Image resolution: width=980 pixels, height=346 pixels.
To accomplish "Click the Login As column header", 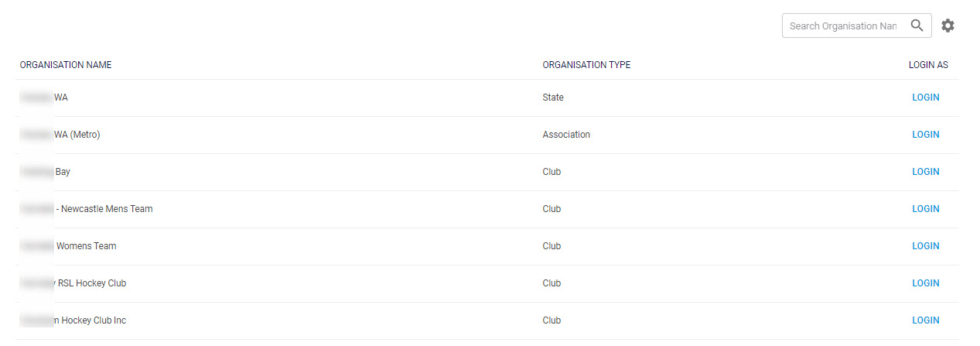I will point(927,65).
